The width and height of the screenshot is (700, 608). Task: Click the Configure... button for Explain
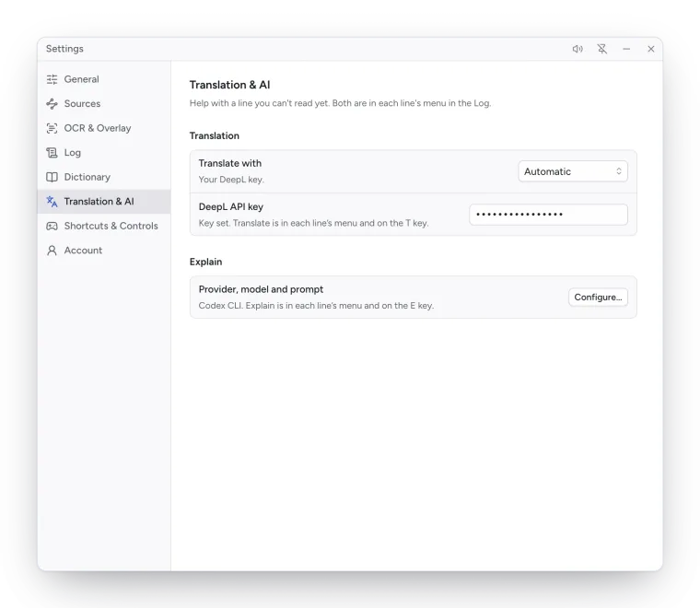coord(598,298)
